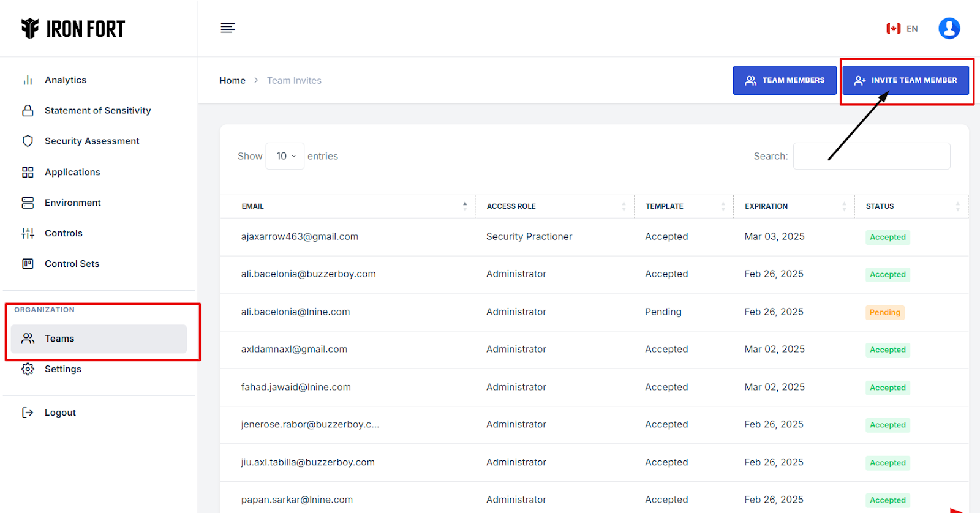Click the Analytics bar chart icon

(x=28, y=80)
